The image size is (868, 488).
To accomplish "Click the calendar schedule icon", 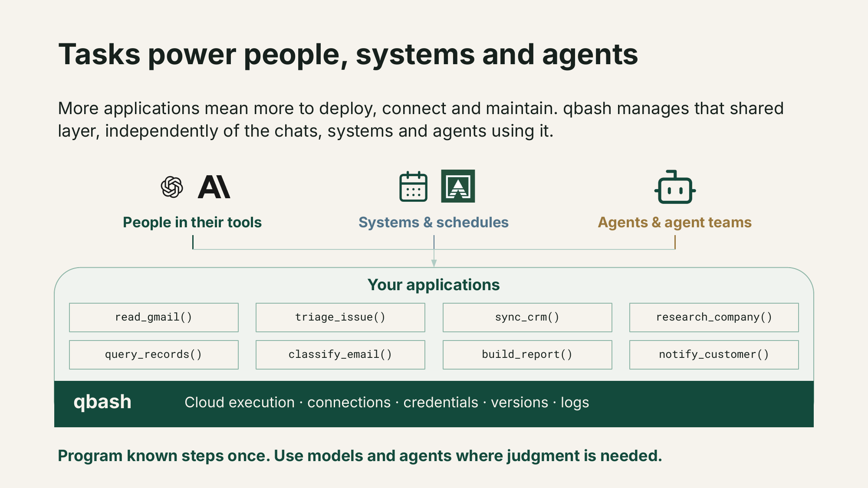I will (x=413, y=187).
